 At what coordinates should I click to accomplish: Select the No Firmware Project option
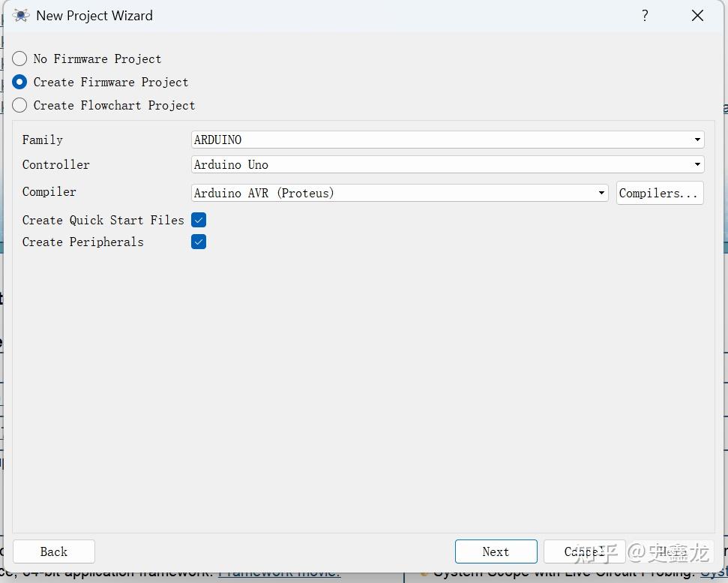[19, 59]
